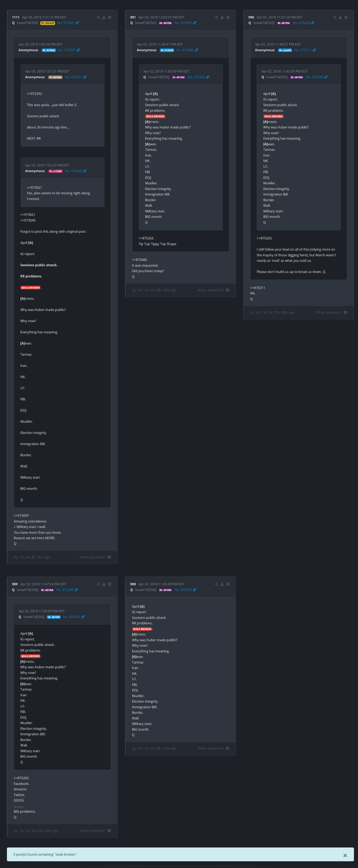Dismiss the "5 post(s) found" alert
358x868 pixels.
[345, 855]
